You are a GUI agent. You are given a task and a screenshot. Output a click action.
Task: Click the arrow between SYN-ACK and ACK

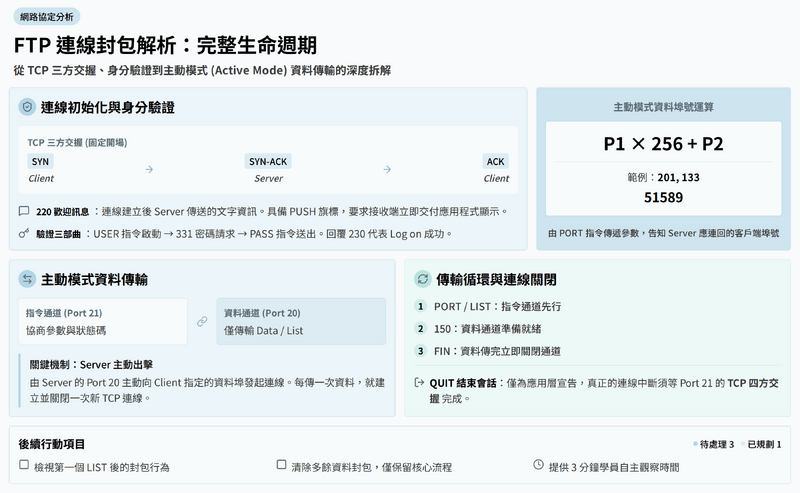point(386,169)
